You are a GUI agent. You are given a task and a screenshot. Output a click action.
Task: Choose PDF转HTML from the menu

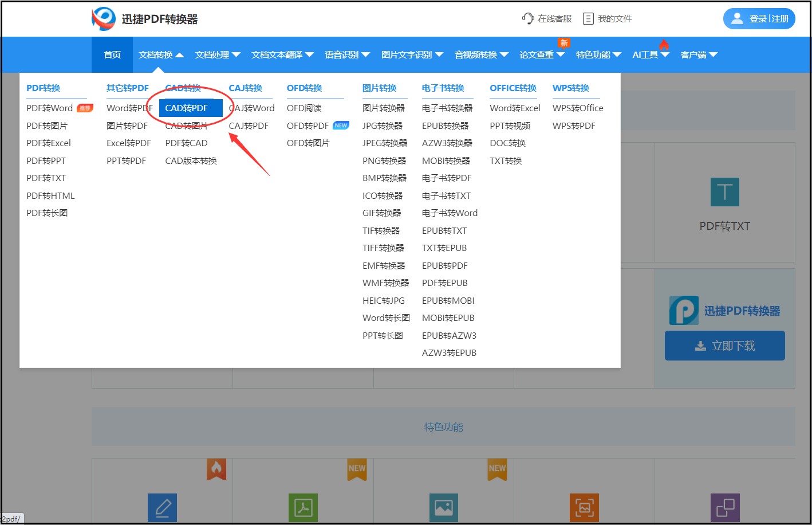click(x=50, y=195)
